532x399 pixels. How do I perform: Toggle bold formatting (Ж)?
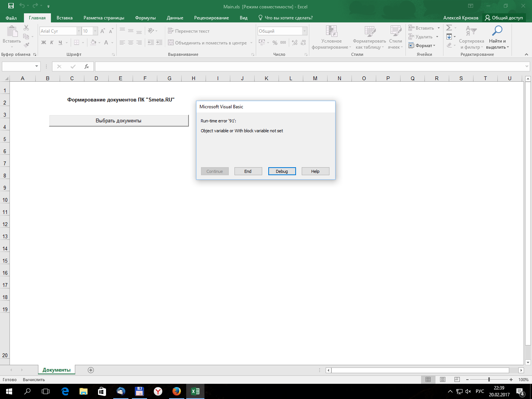pos(44,42)
